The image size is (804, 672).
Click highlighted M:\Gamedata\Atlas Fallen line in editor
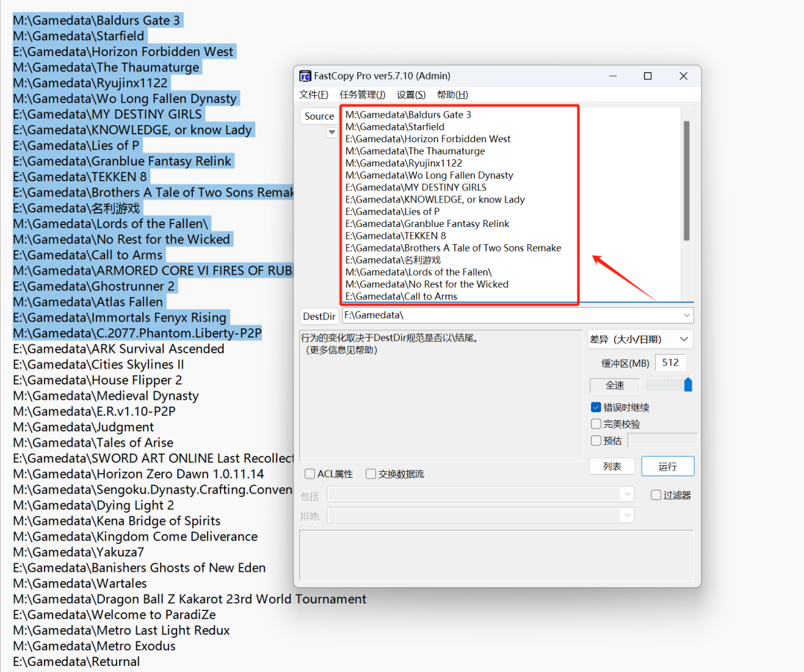click(88, 302)
